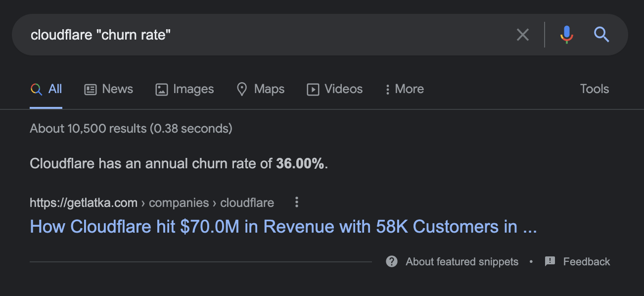Click the Feedback flag icon
The height and width of the screenshot is (296, 644).
pyautogui.click(x=550, y=261)
